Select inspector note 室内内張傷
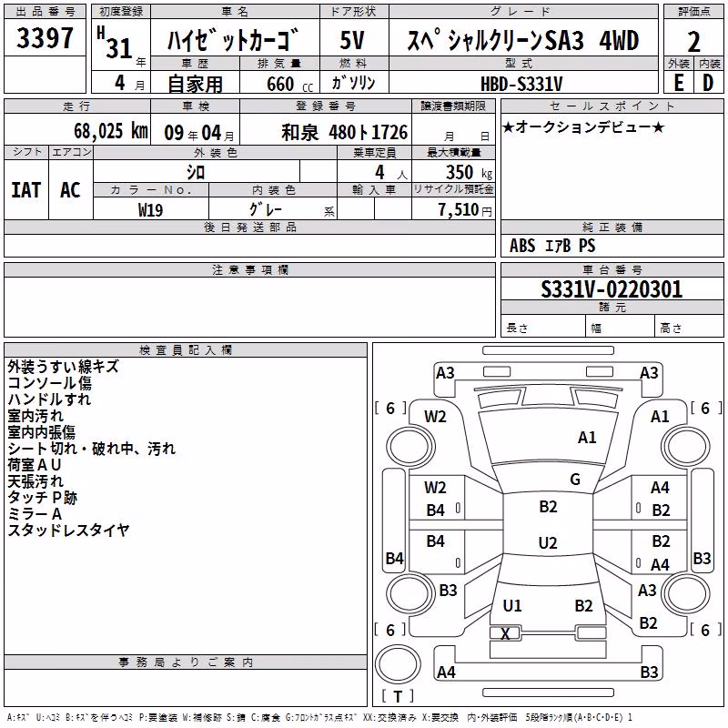 click(x=41, y=431)
